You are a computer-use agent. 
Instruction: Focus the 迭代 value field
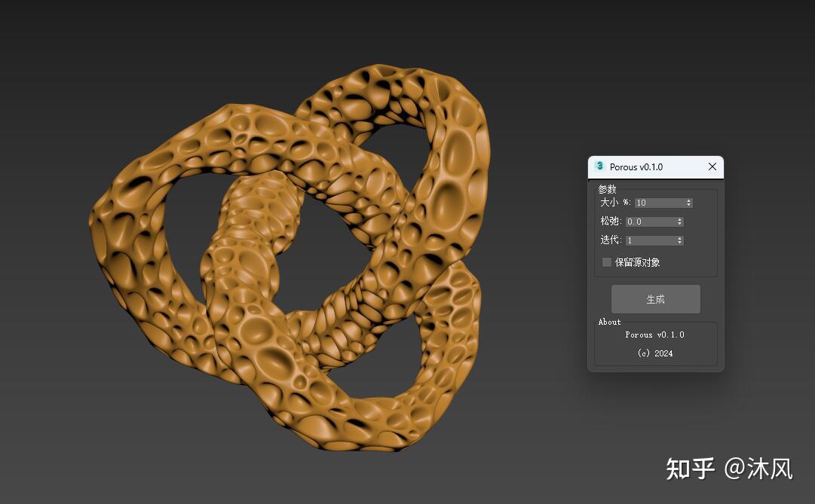(651, 240)
